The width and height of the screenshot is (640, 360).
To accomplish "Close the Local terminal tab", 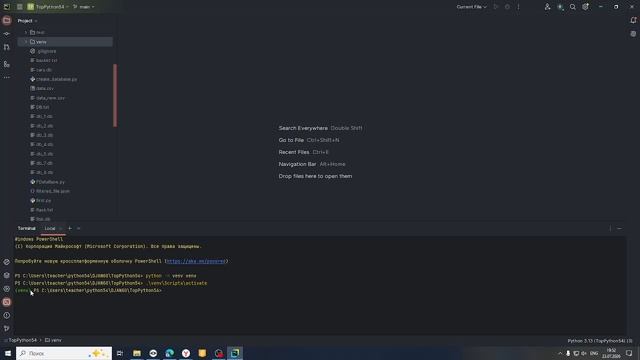I will pos(61,228).
